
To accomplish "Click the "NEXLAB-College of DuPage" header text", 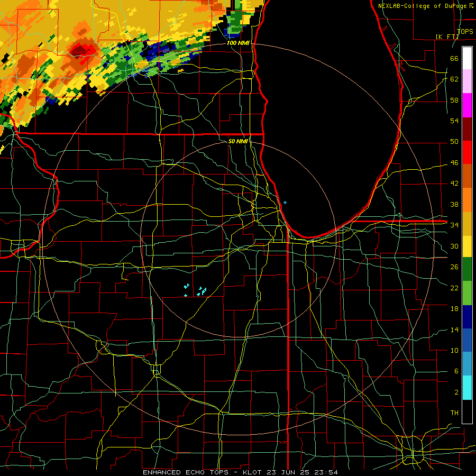I will pos(422,6).
